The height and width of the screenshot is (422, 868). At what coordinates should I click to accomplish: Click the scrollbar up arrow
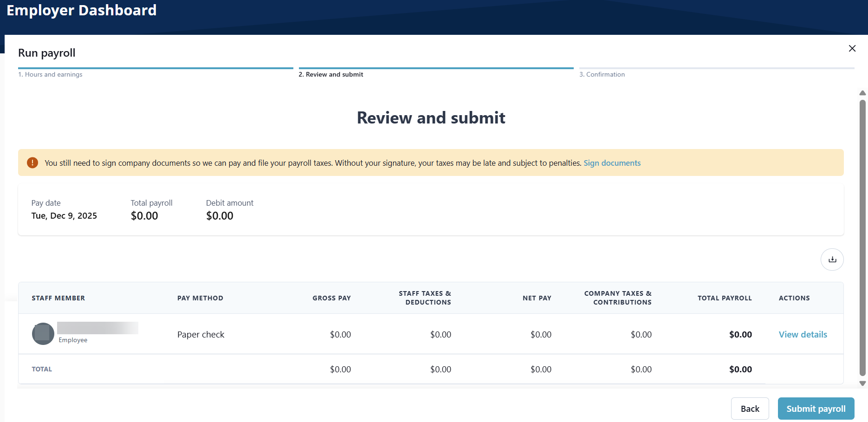click(x=862, y=93)
